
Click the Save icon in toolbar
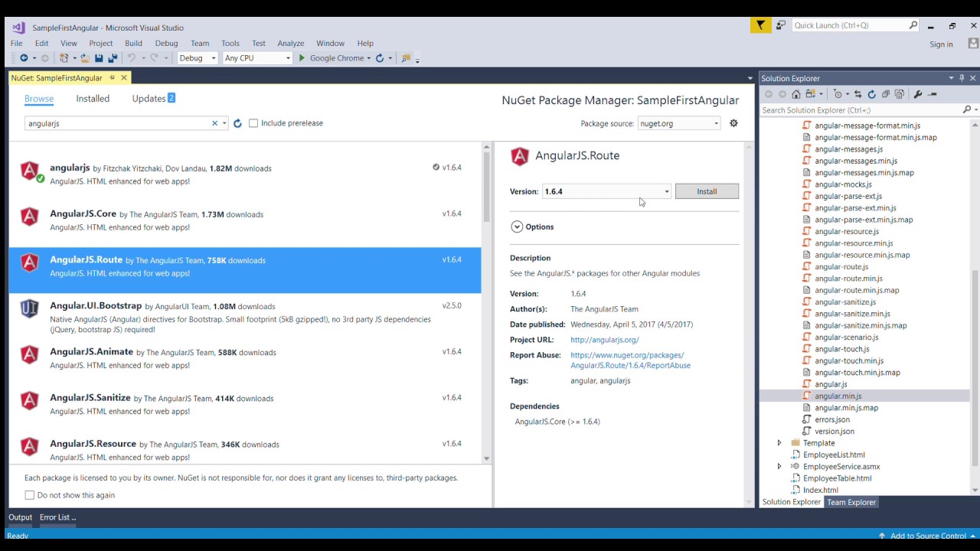tap(99, 58)
